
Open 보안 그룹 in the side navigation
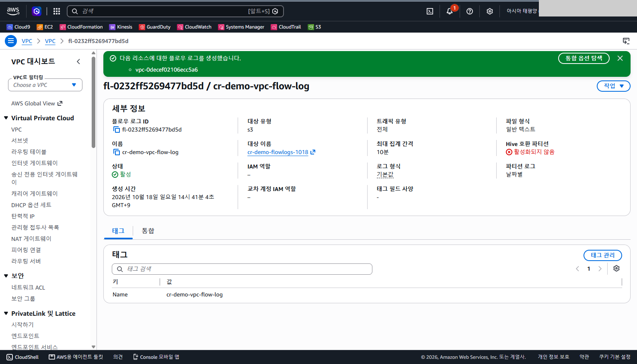tap(23, 298)
